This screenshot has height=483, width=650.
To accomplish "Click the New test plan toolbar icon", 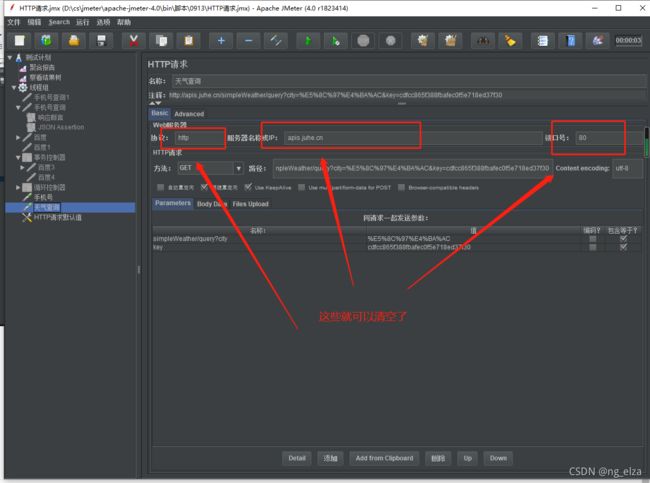I will pos(19,41).
